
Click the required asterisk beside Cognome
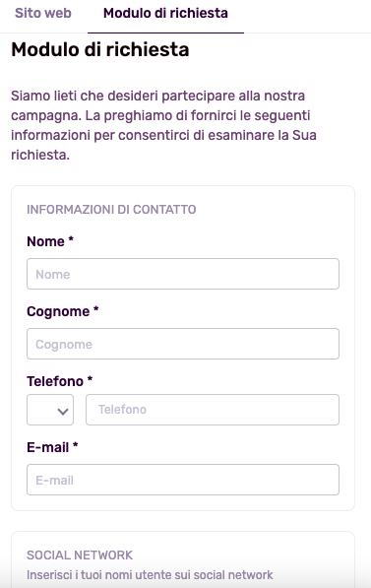pyautogui.click(x=95, y=309)
